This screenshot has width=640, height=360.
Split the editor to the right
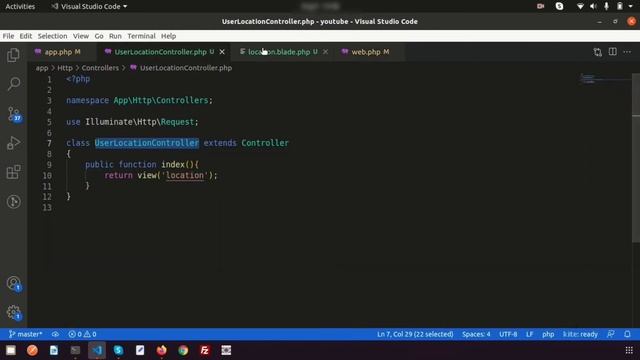(613, 52)
